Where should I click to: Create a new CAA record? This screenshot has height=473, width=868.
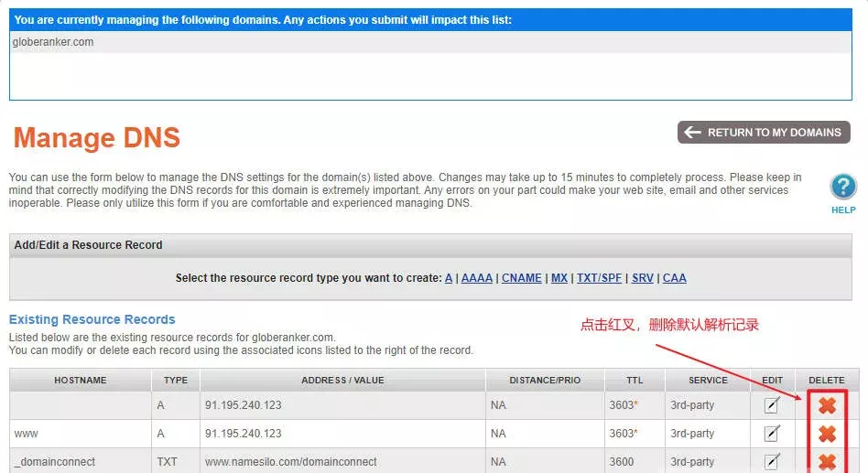click(674, 278)
